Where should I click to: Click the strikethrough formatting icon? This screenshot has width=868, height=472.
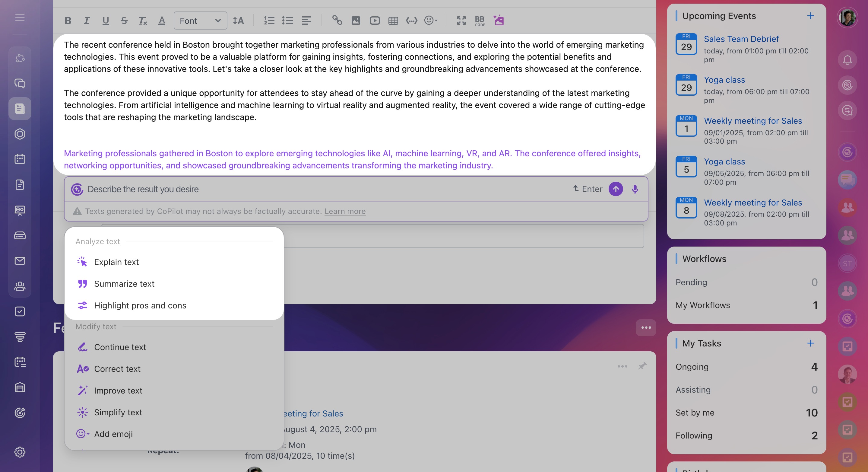pos(124,21)
